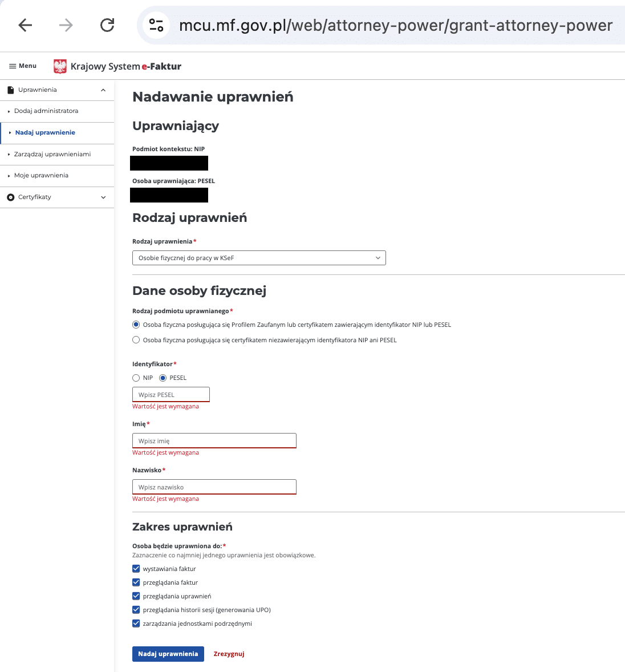Reload the page with refresh icon
Screen dimensions: 625x672
click(x=107, y=25)
